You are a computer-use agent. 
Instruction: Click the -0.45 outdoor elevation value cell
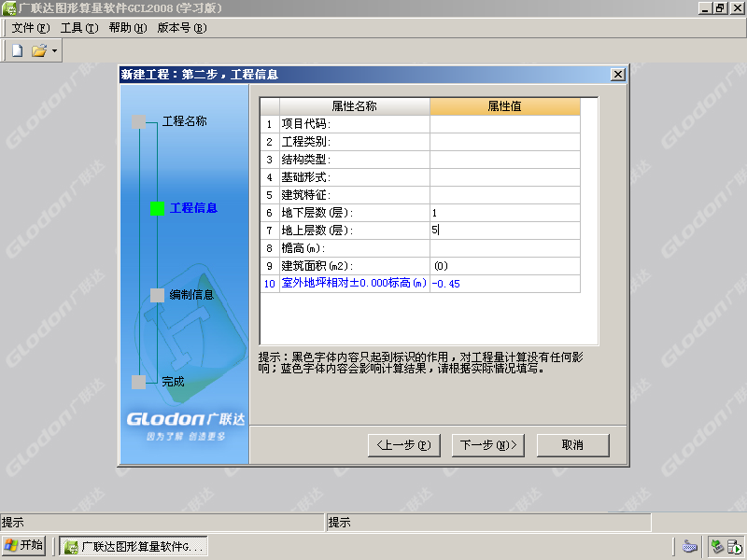(x=505, y=284)
